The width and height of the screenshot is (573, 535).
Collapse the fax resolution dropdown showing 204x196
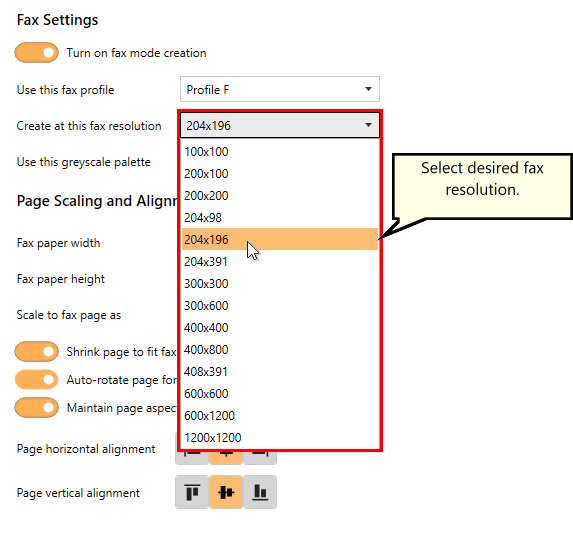pos(280,125)
